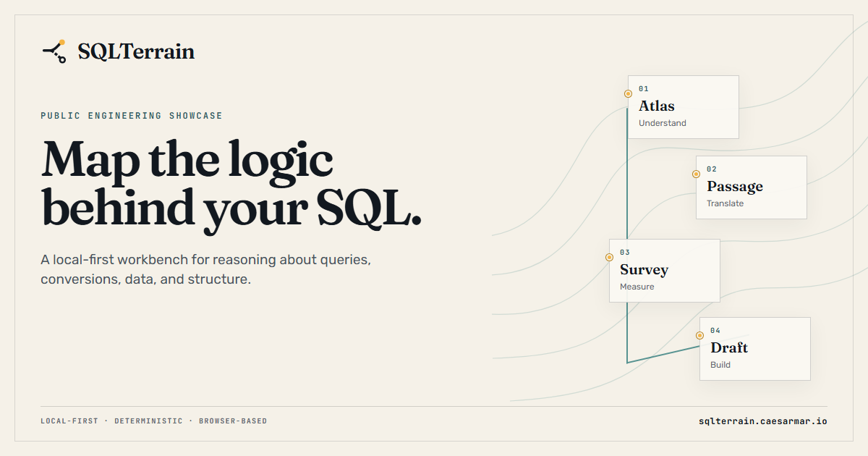Image resolution: width=868 pixels, height=456 pixels.
Task: Click the 'Measure' subtitle on the Survey card
Action: (x=637, y=287)
